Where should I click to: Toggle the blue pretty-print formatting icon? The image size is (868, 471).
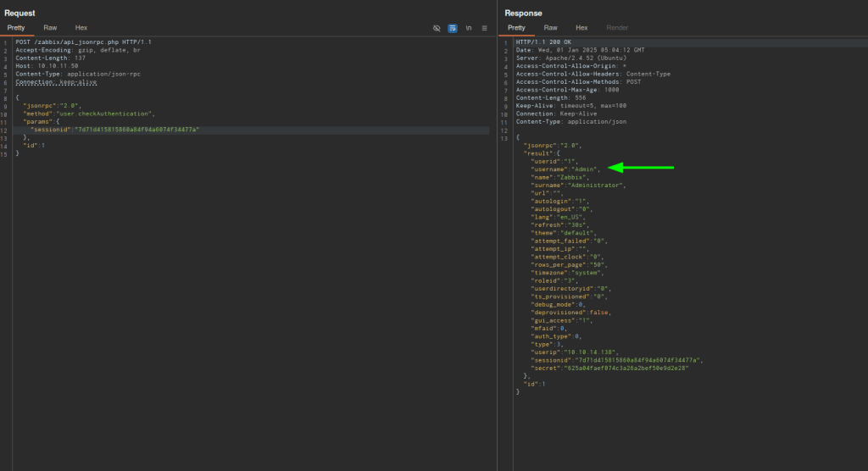click(x=453, y=28)
